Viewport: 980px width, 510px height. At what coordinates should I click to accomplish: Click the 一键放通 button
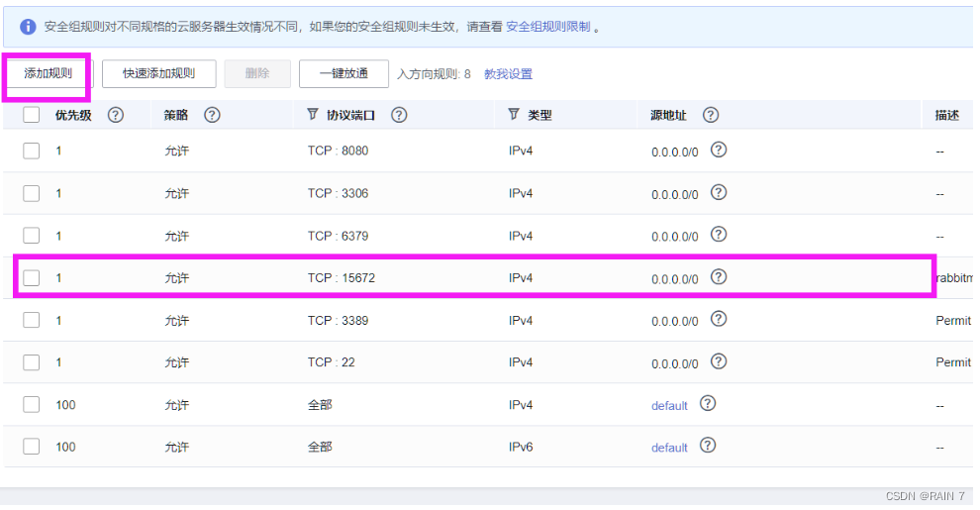pyautogui.click(x=343, y=73)
